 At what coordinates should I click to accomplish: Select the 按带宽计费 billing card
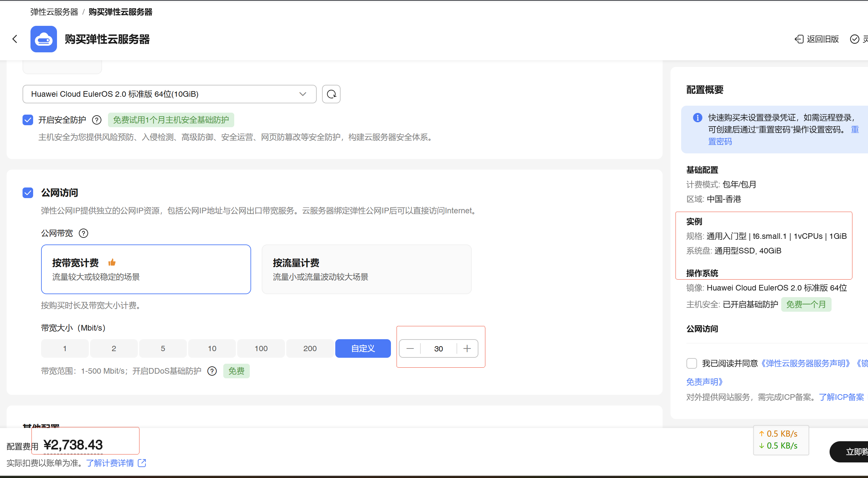[146, 269]
